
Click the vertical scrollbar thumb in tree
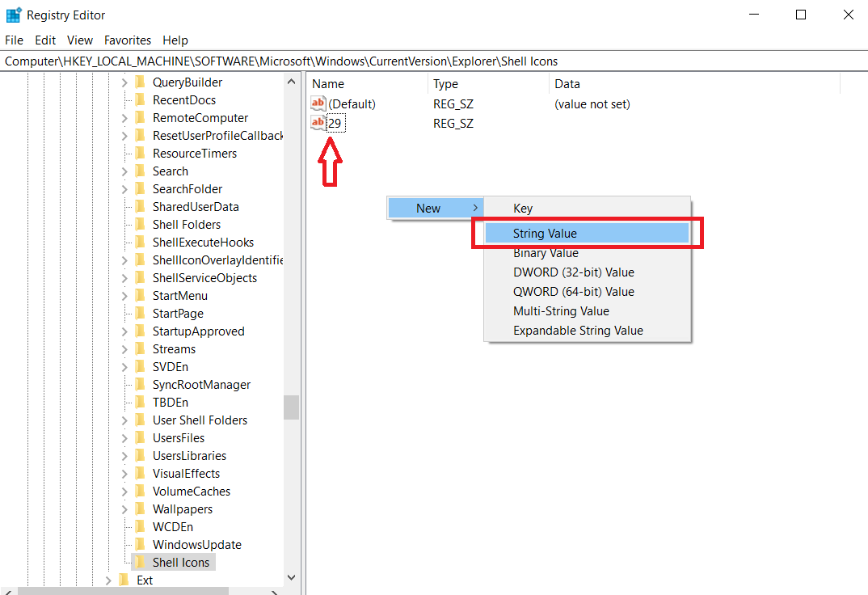[291, 407]
